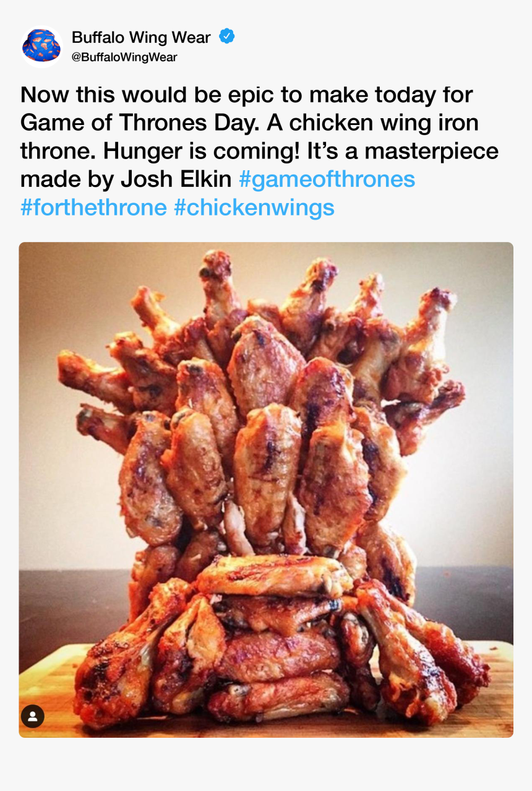Open tagged accounts from the photo's corner icon

pos(33,717)
